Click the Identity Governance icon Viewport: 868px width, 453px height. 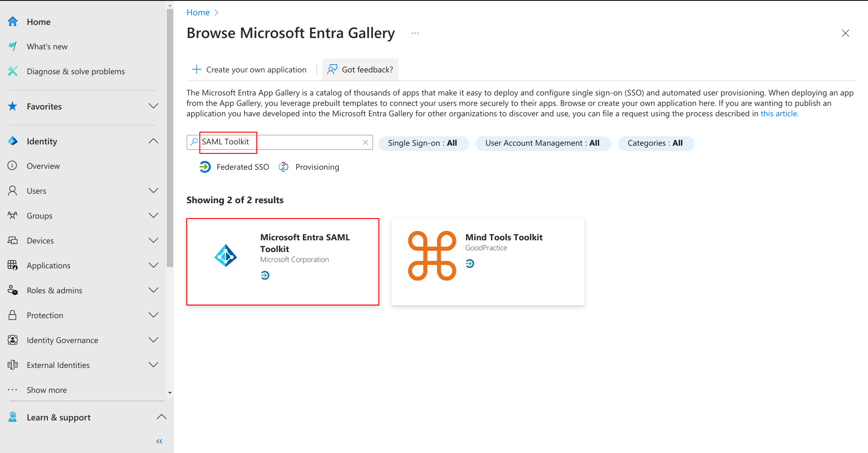13,340
